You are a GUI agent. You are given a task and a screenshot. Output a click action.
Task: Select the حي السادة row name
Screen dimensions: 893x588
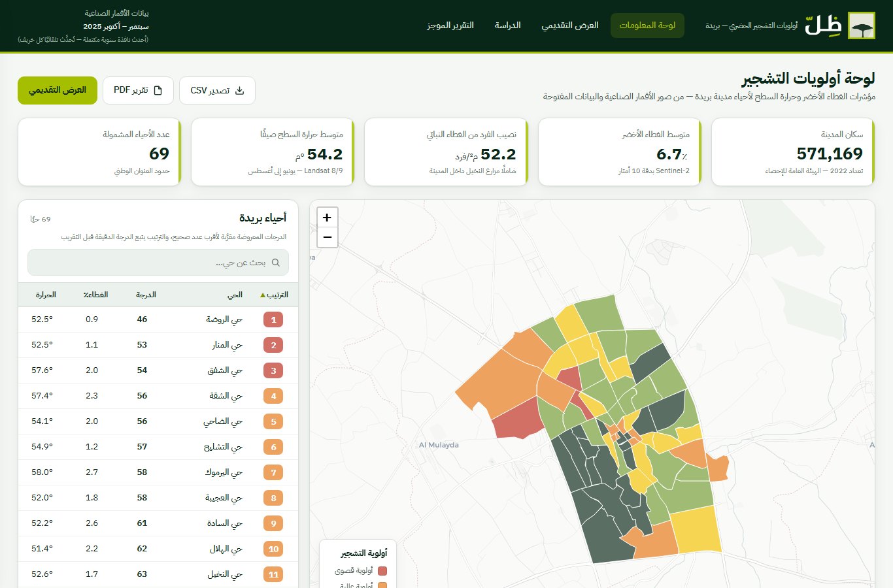(225, 523)
